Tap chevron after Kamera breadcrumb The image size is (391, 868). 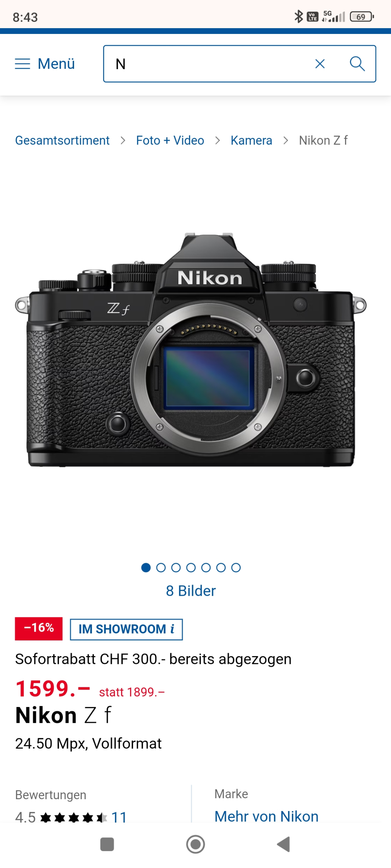286,140
